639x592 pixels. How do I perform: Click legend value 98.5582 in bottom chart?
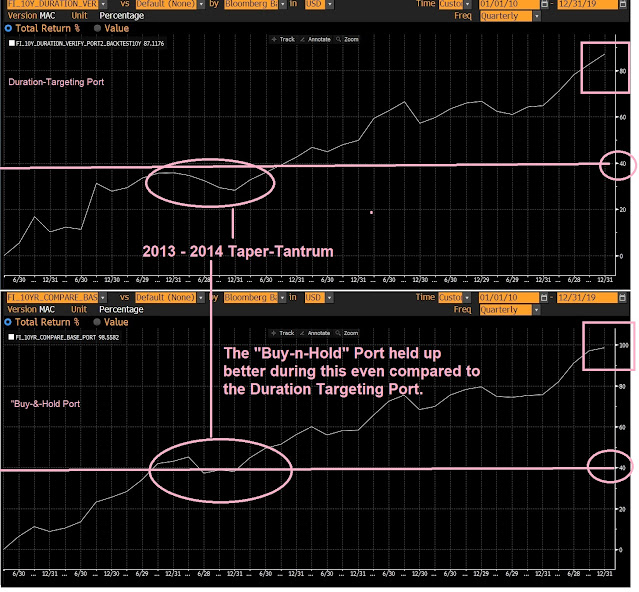[109, 337]
